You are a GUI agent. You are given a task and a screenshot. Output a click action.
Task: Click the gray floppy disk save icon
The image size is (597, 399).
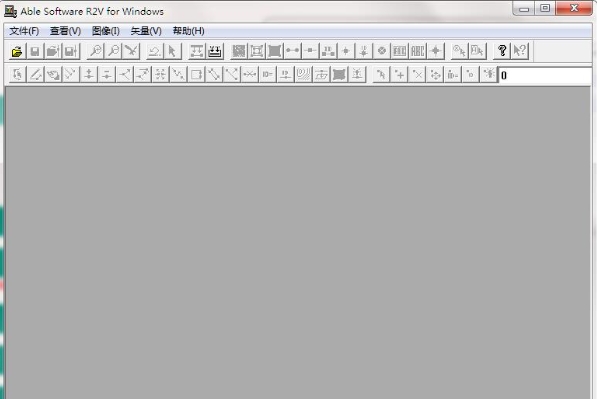(x=35, y=51)
